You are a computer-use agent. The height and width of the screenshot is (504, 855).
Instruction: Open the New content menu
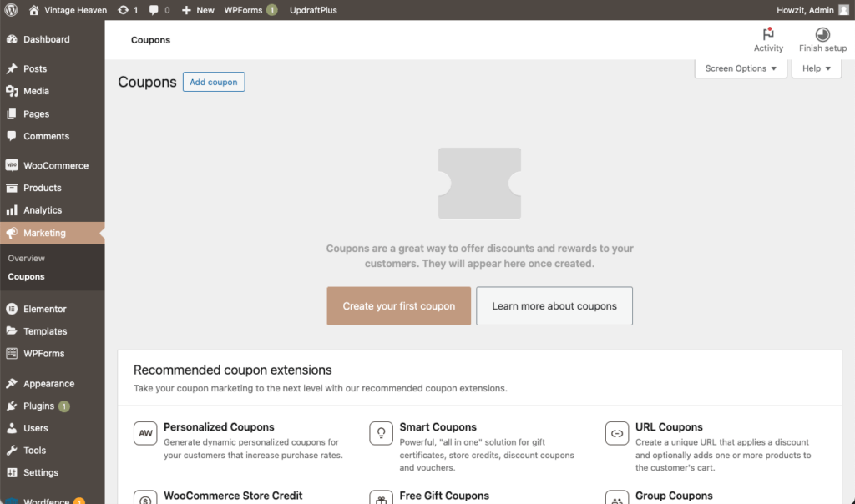pyautogui.click(x=198, y=10)
